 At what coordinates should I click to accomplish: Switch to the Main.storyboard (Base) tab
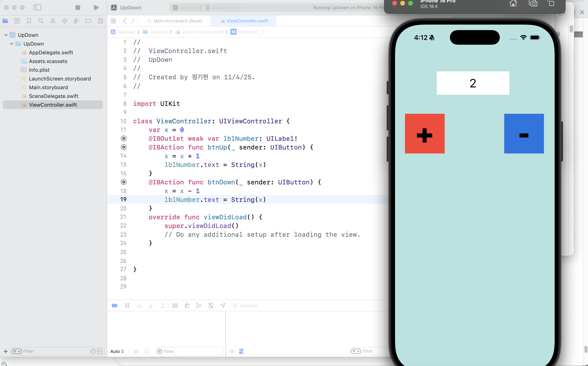click(x=178, y=21)
